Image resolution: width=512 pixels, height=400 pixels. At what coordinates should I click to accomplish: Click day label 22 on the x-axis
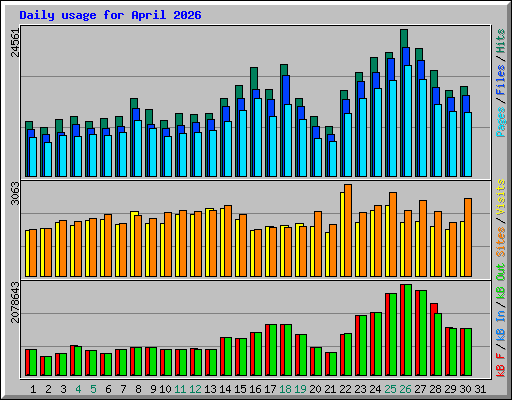coord(345,389)
